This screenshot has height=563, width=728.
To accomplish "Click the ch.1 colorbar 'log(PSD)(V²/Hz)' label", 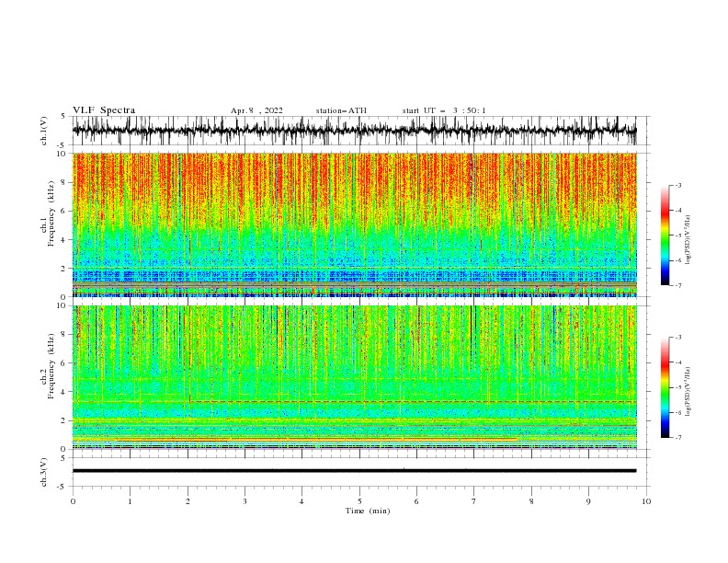I will pos(688,240).
